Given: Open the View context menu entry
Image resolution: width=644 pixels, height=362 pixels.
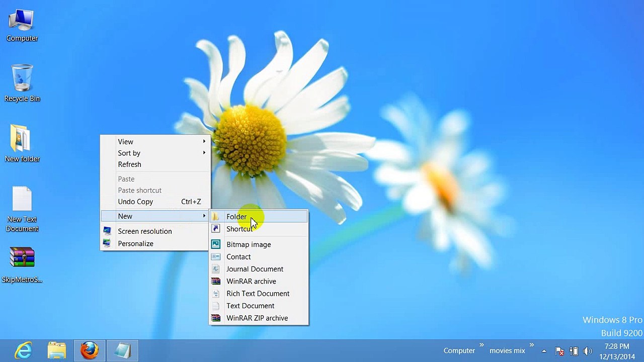Looking at the screenshot, I should [x=155, y=142].
